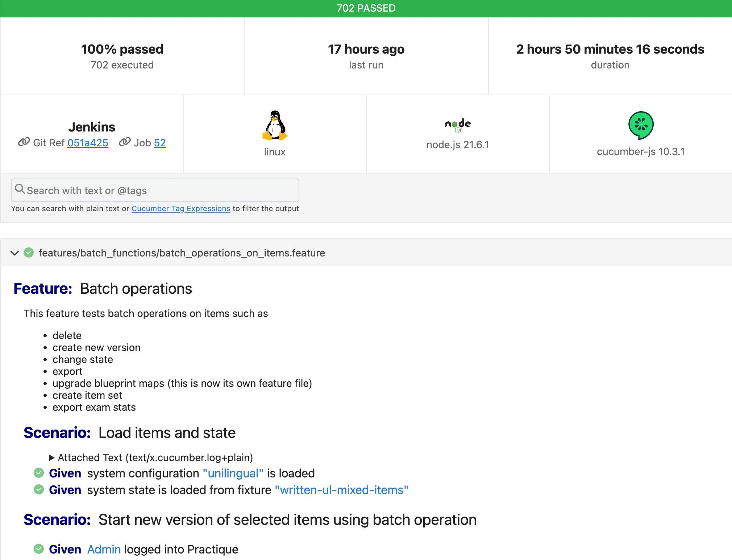This screenshot has height=560, width=732.
Task: Click the passed check on the unilingual Given step
Action: (39, 472)
